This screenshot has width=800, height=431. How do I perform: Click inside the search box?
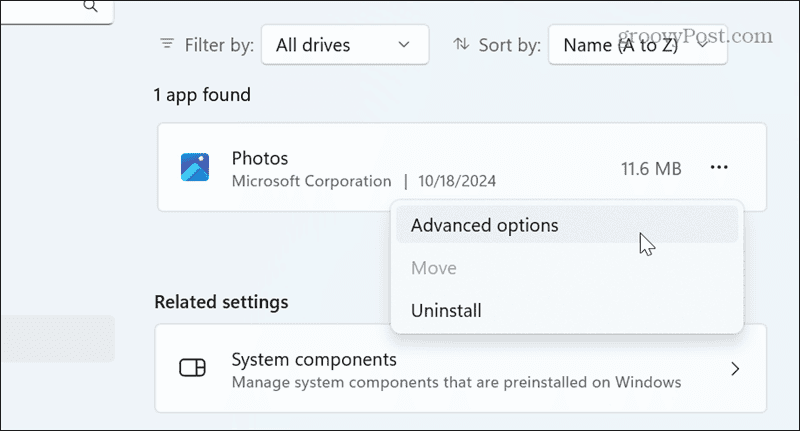[50, 8]
